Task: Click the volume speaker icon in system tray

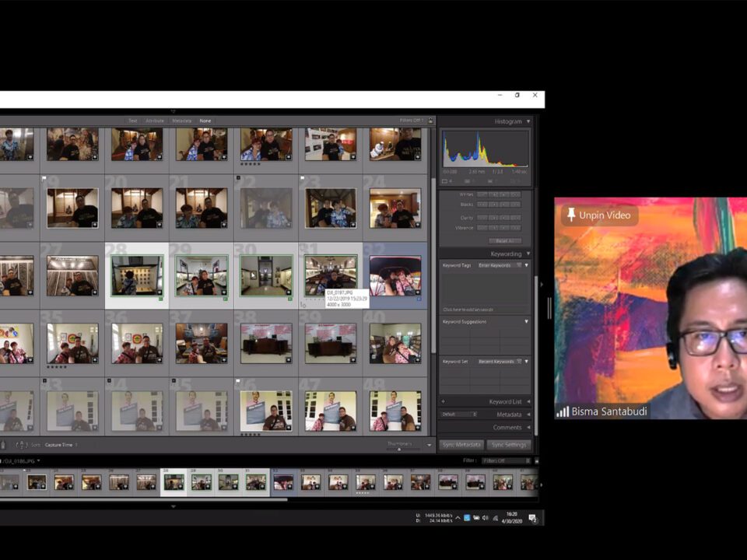Action: (484, 518)
